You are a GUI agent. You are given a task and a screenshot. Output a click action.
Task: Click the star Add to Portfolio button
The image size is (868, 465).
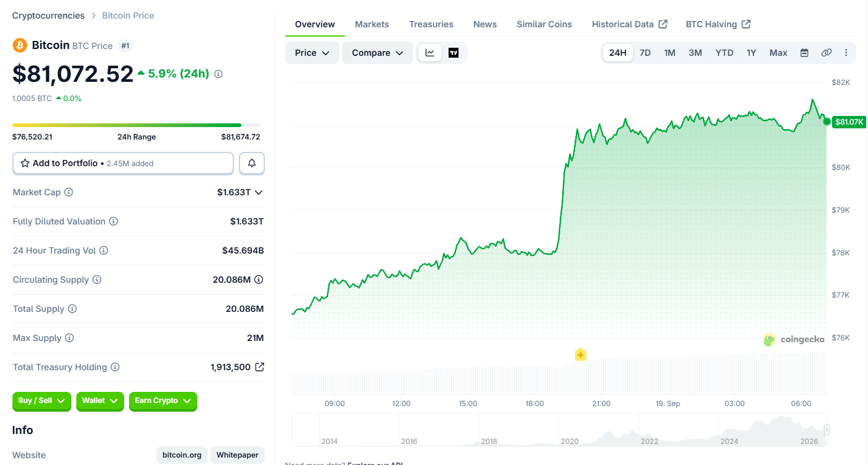pos(123,164)
